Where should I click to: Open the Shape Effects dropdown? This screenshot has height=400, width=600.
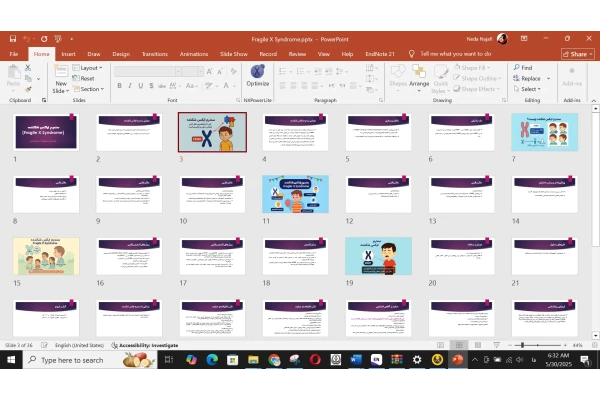[477, 89]
